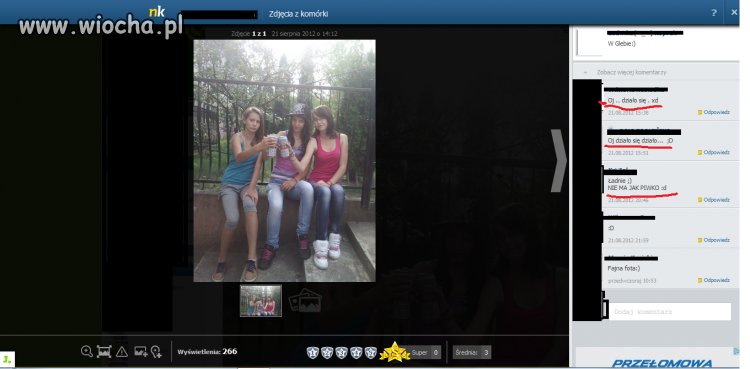Click date text '21 sierpnia 2012 o 14:12'
750x369 pixels.
(x=304, y=34)
